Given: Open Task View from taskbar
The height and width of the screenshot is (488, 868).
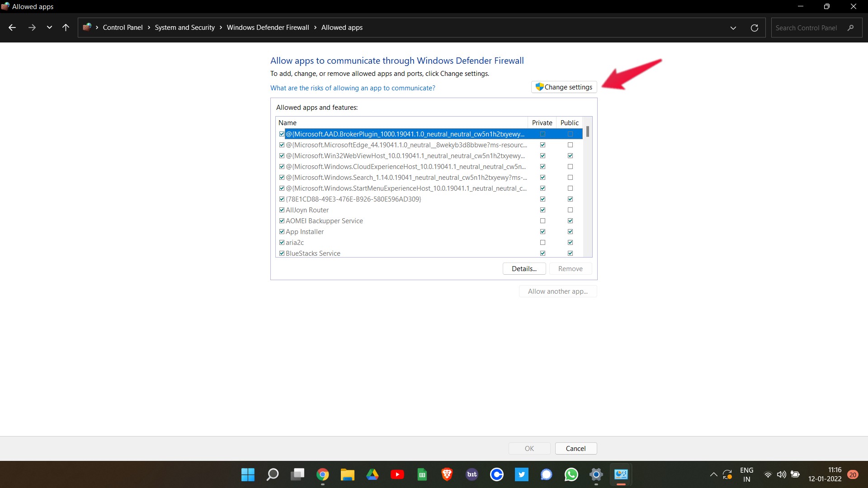Looking at the screenshot, I should point(297,474).
